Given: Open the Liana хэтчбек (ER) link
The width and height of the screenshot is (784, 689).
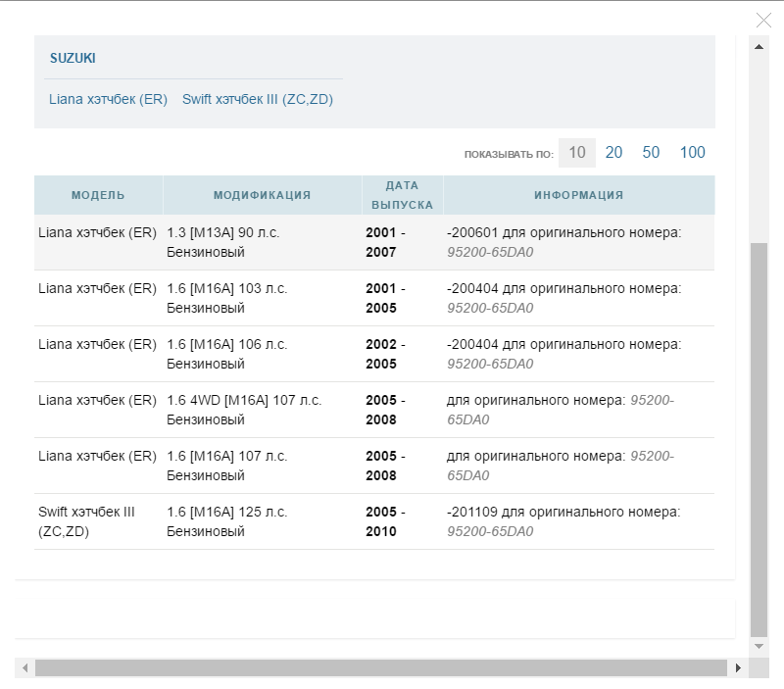Looking at the screenshot, I should (x=108, y=99).
